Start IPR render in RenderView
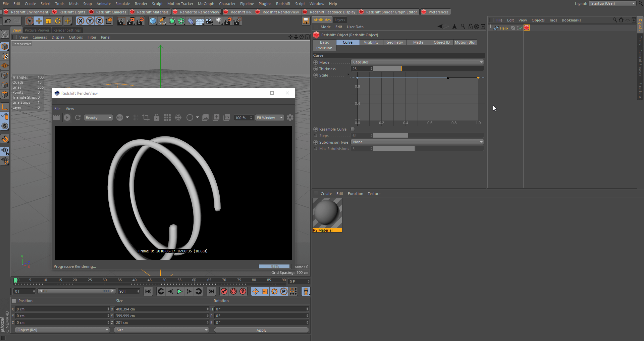Screen dimensions: 644x341 [67, 117]
